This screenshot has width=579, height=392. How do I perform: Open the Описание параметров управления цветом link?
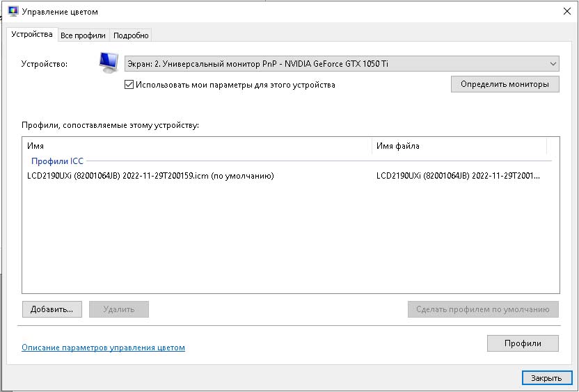point(103,348)
